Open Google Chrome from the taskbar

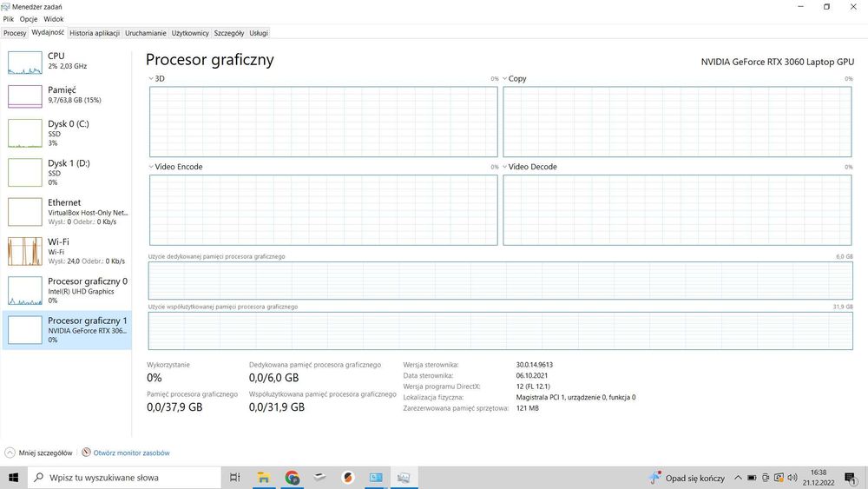point(292,478)
